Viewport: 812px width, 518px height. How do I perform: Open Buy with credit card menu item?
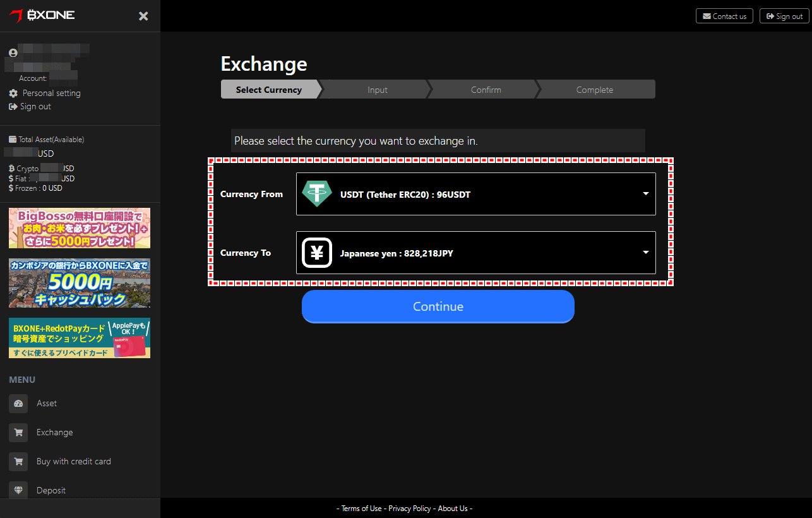(x=74, y=461)
